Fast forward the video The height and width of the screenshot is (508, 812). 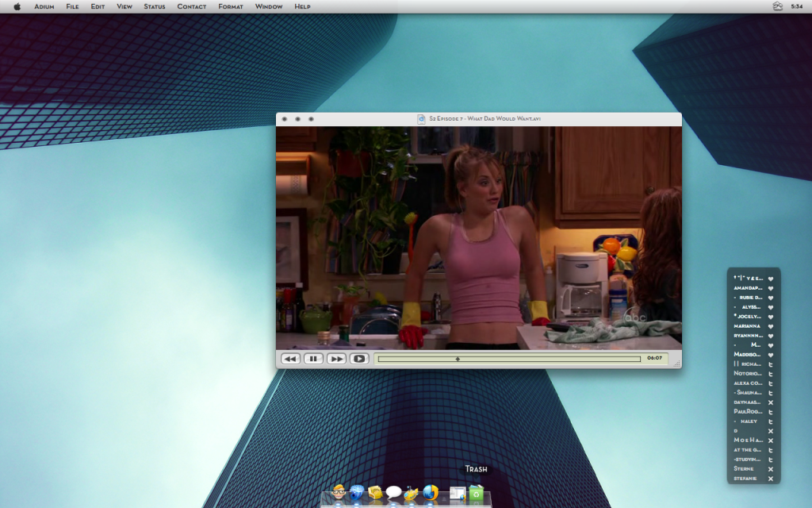(x=336, y=359)
